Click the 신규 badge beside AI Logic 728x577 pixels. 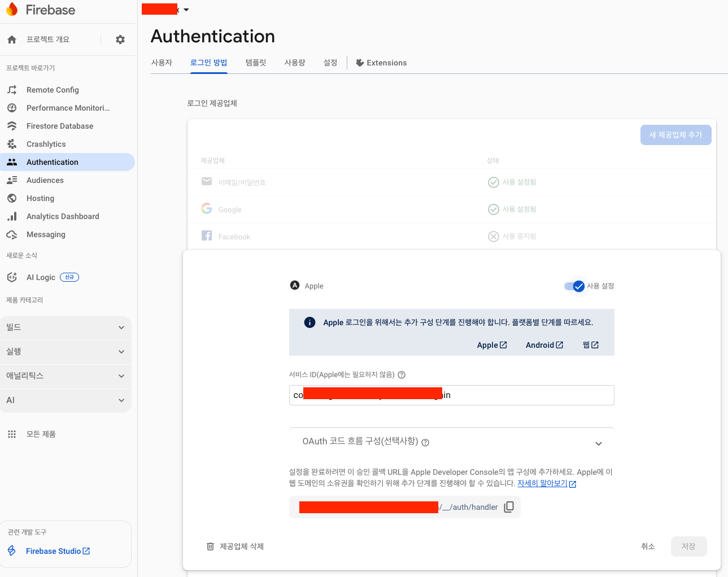coord(69,277)
